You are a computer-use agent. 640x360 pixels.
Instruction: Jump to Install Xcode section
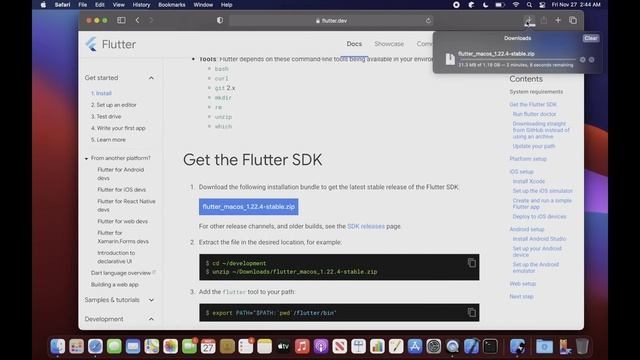point(529,181)
